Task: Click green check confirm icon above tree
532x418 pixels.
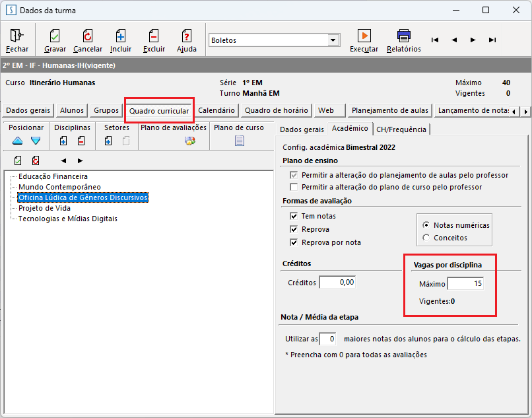Action: (x=18, y=160)
